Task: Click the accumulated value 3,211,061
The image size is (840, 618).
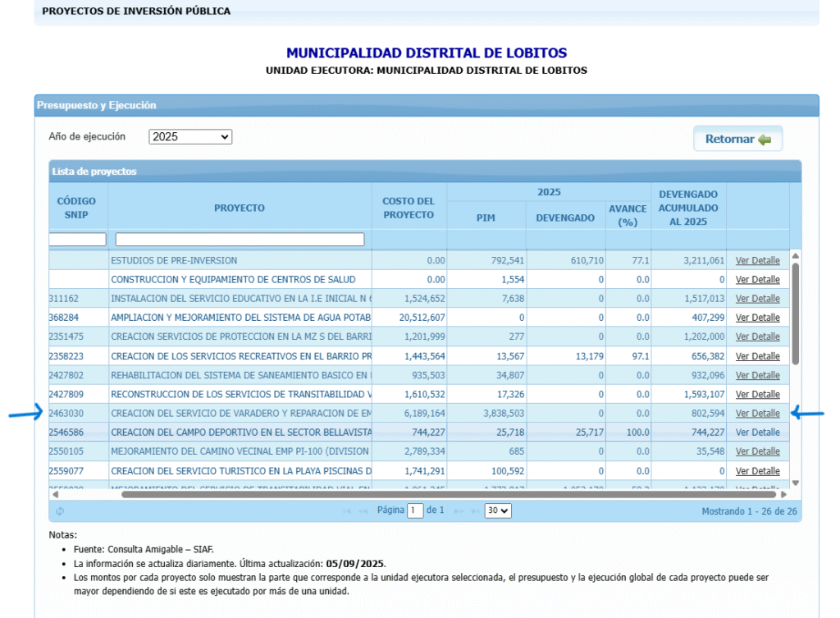Action: click(x=704, y=260)
